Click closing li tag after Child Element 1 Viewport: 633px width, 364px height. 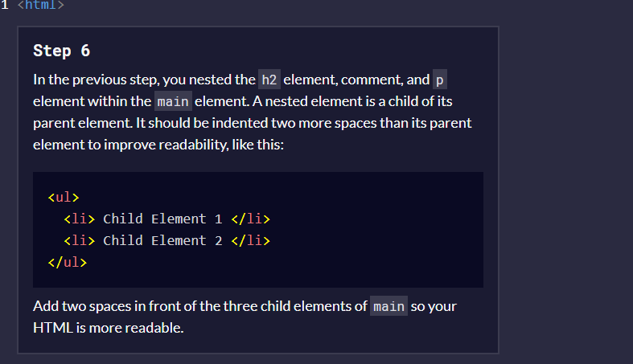(x=250, y=219)
